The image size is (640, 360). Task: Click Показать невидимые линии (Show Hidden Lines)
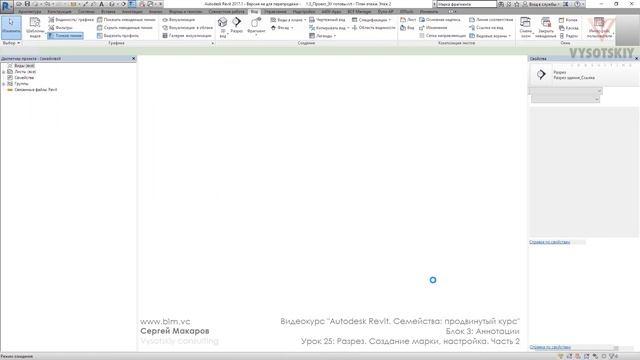click(126, 20)
